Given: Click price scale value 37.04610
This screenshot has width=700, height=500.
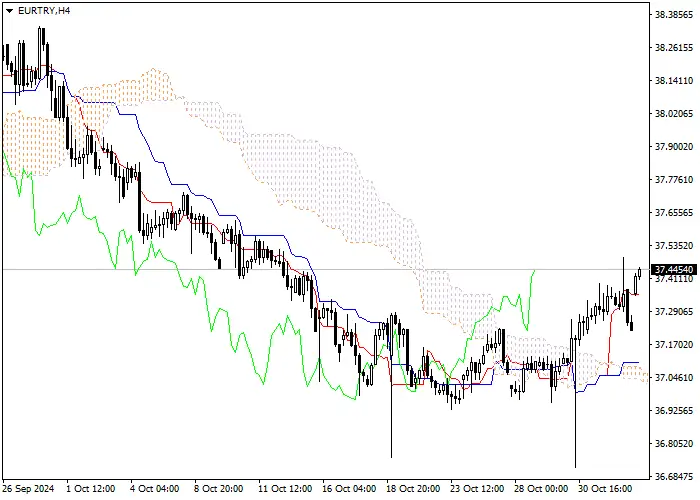Looking at the screenshot, I should (674, 377).
